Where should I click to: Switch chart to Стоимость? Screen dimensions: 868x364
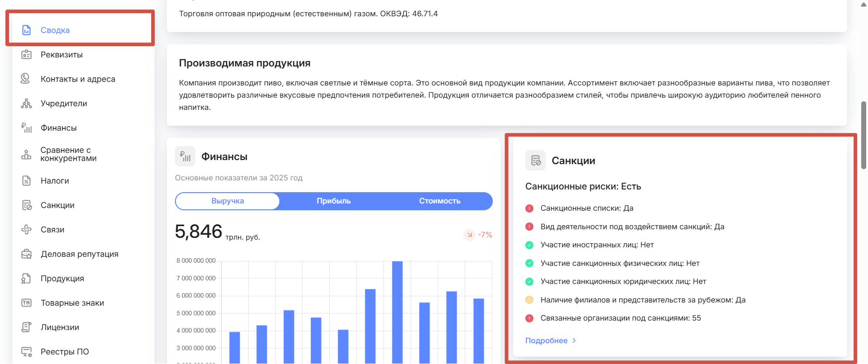tap(439, 201)
